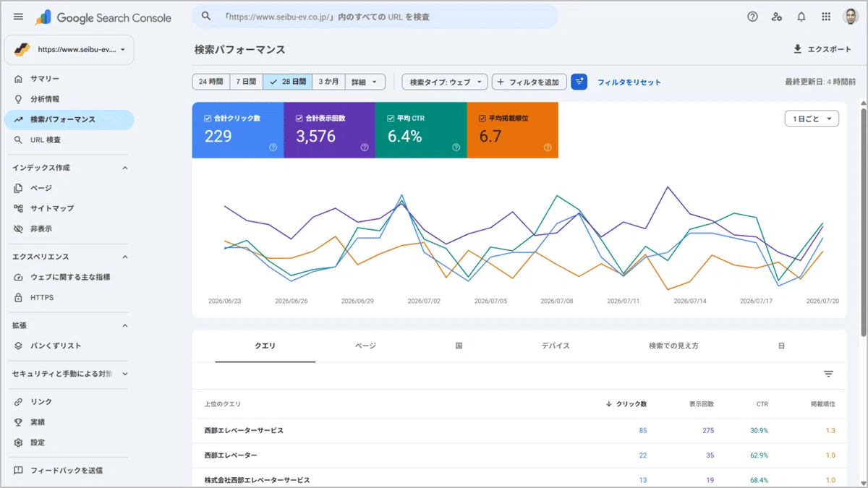This screenshot has width=868, height=488.
Task: Open the hamburger main menu
Action: coord(18,17)
